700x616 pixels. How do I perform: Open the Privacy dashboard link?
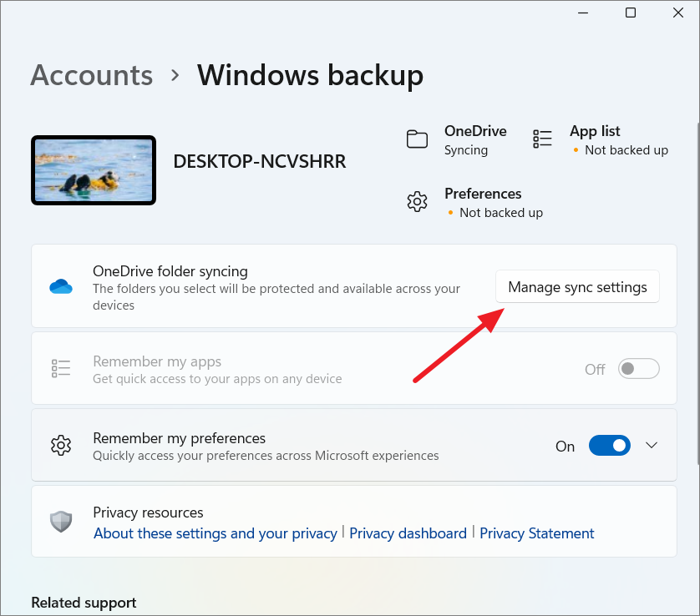408,533
